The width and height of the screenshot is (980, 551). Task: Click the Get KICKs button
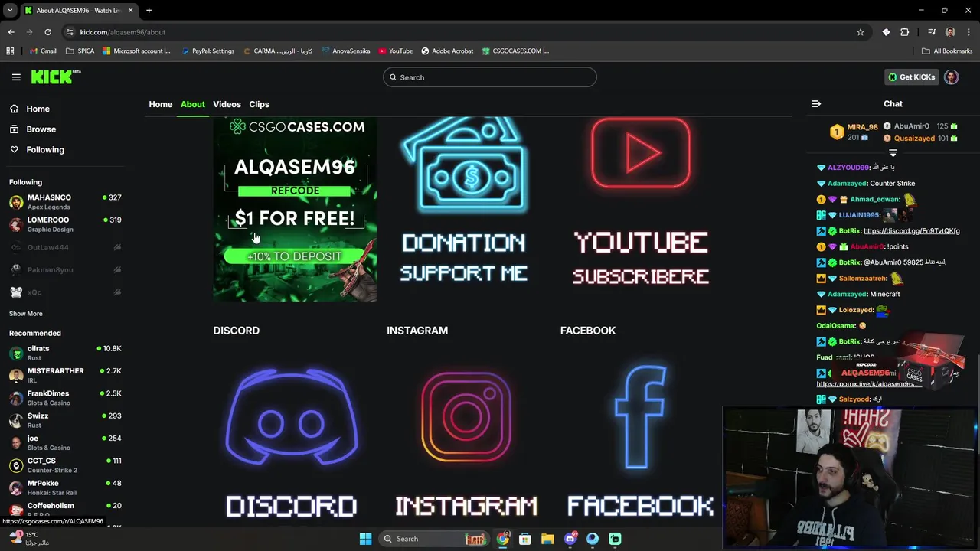click(x=911, y=77)
